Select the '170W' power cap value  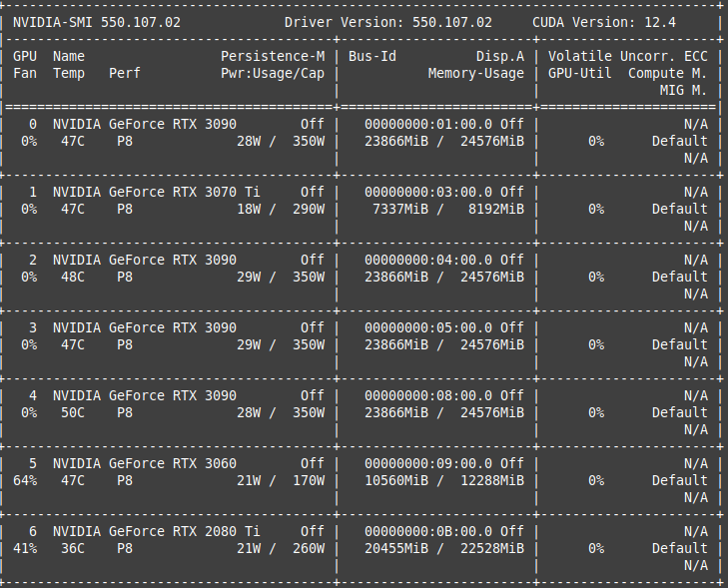(309, 481)
